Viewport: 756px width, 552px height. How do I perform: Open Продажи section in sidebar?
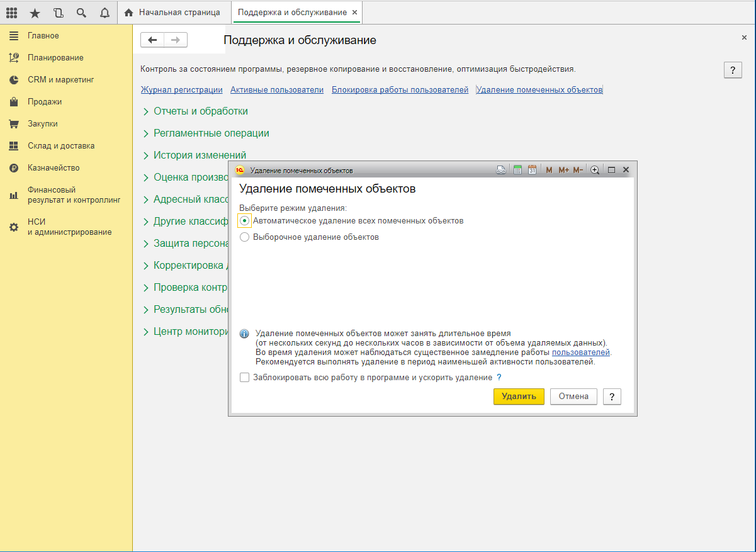(x=45, y=102)
